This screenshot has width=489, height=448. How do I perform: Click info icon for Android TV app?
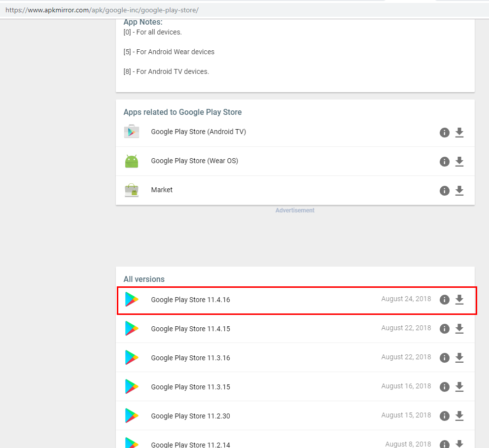(x=445, y=132)
